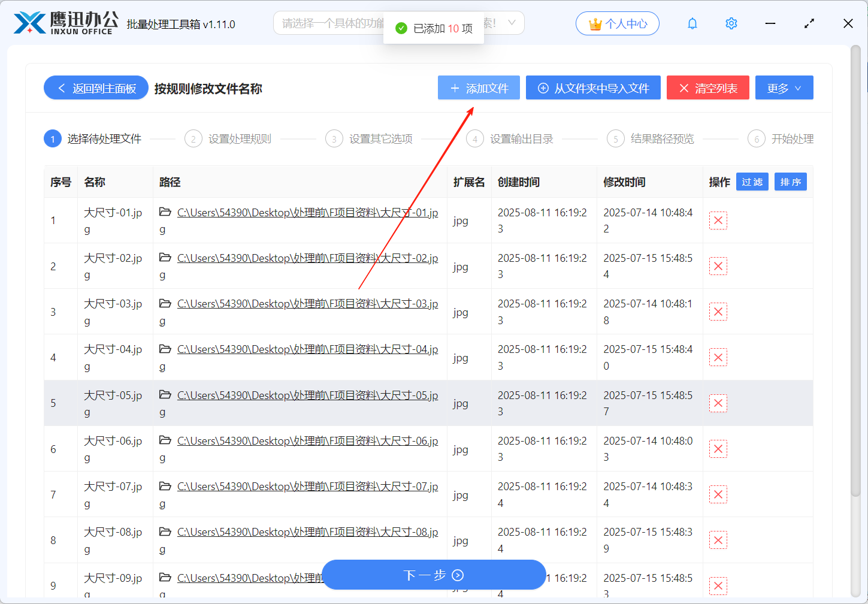Click 清空列表 button

[708, 88]
